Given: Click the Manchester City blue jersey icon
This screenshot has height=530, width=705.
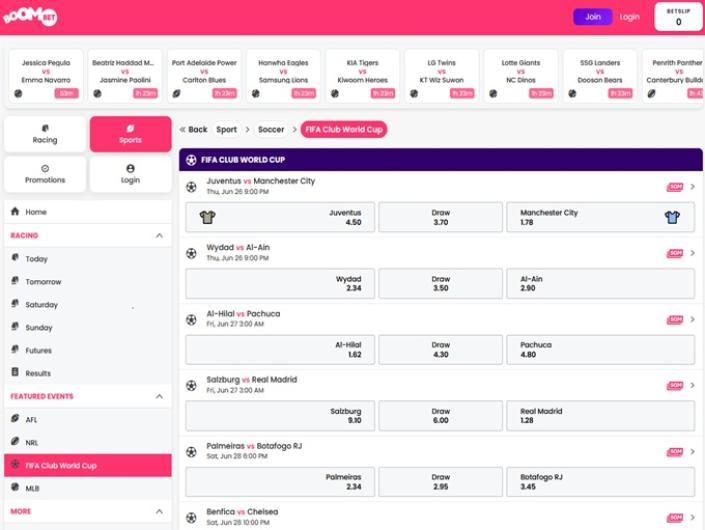Looking at the screenshot, I should click(672, 217).
